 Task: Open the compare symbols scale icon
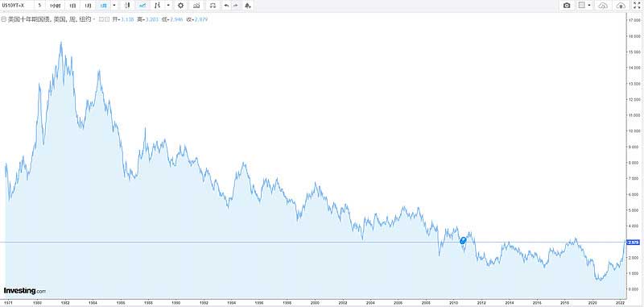pos(213,6)
